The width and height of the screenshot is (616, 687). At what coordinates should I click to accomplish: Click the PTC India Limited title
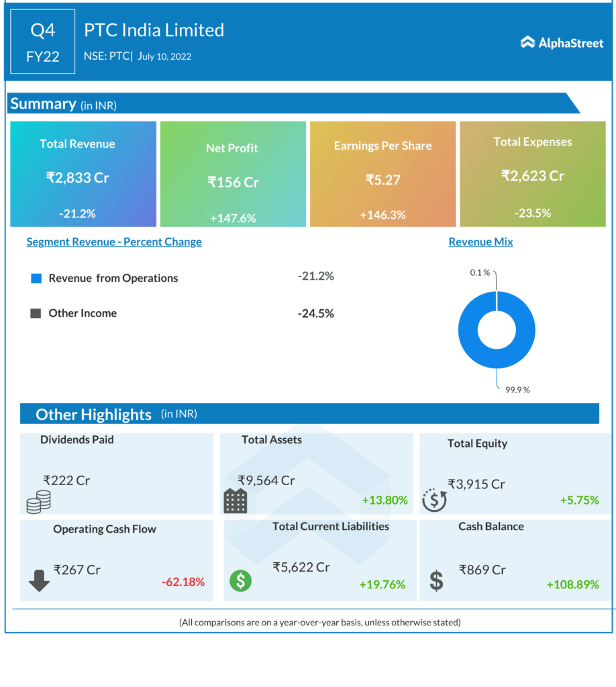pos(154,30)
